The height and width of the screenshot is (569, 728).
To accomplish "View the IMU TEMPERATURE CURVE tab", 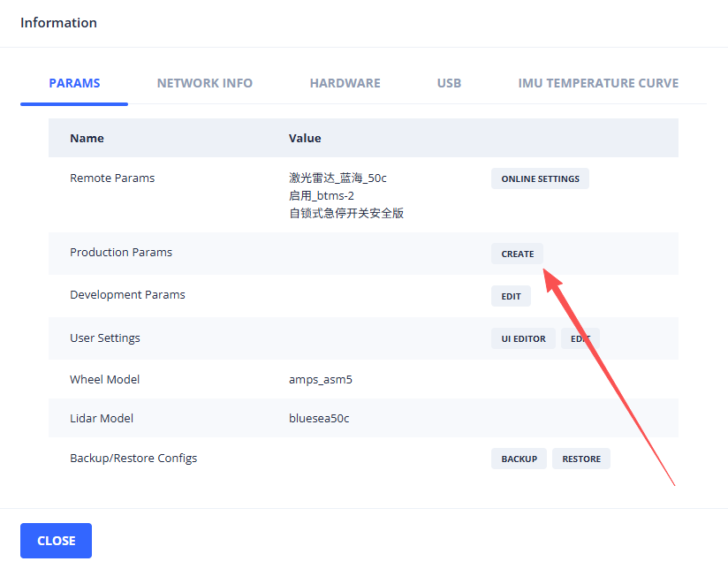I will click(x=598, y=83).
